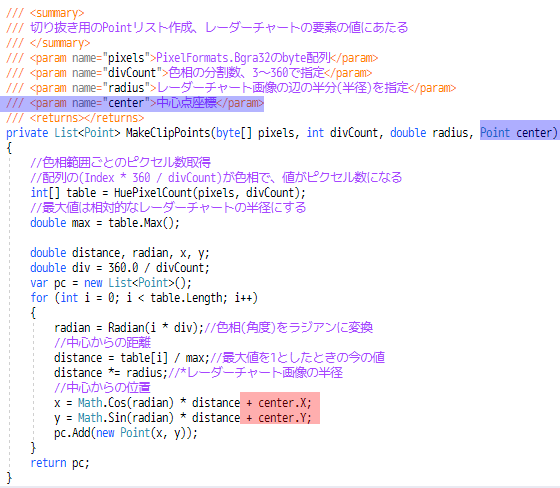Click the private keyword of the method
This screenshot has height=488, width=560.
(x=27, y=133)
